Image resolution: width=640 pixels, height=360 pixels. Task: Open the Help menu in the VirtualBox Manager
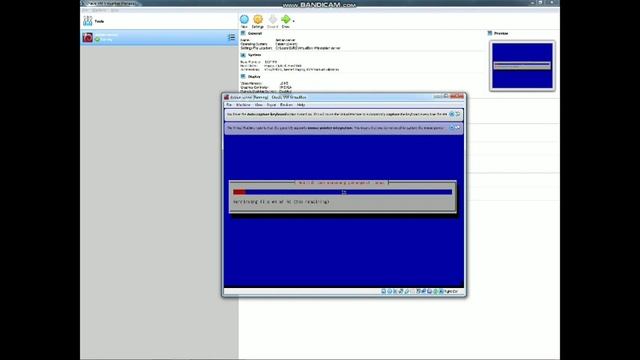tap(114, 10)
